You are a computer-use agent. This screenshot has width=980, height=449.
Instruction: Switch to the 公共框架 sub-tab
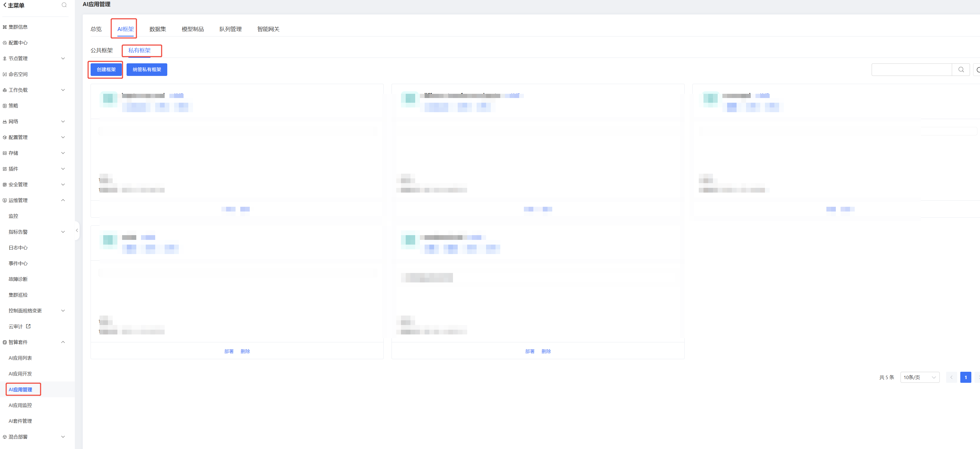pyautogui.click(x=102, y=51)
